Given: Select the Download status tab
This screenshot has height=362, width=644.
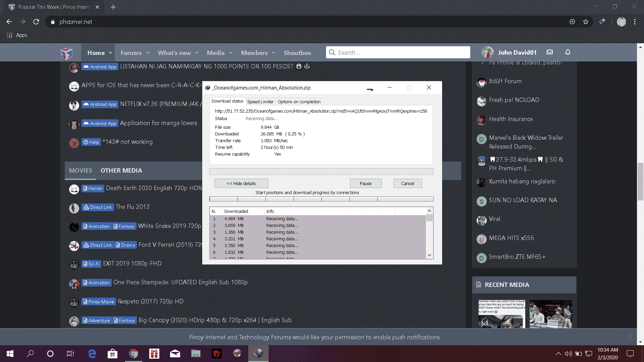Looking at the screenshot, I should (227, 101).
